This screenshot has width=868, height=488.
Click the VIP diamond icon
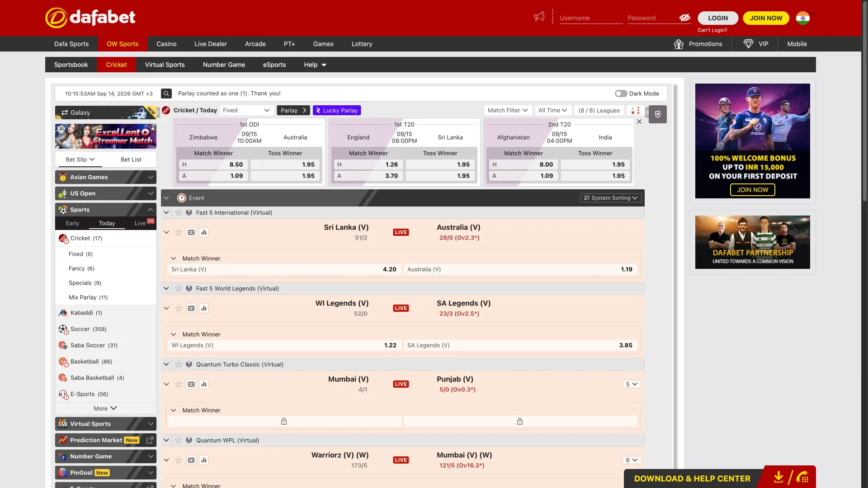pyautogui.click(x=748, y=44)
